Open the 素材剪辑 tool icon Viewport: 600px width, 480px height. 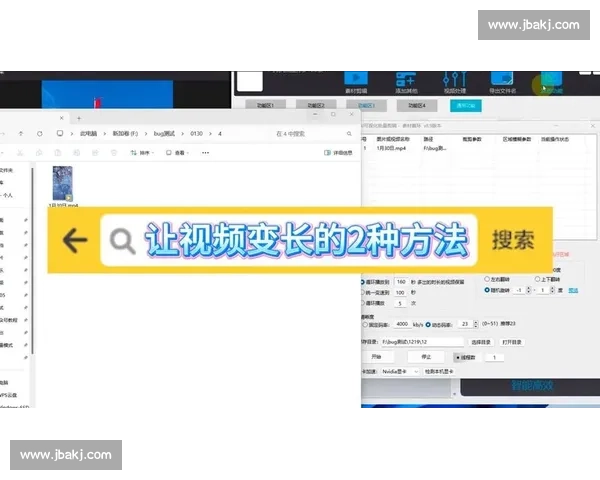point(355,80)
